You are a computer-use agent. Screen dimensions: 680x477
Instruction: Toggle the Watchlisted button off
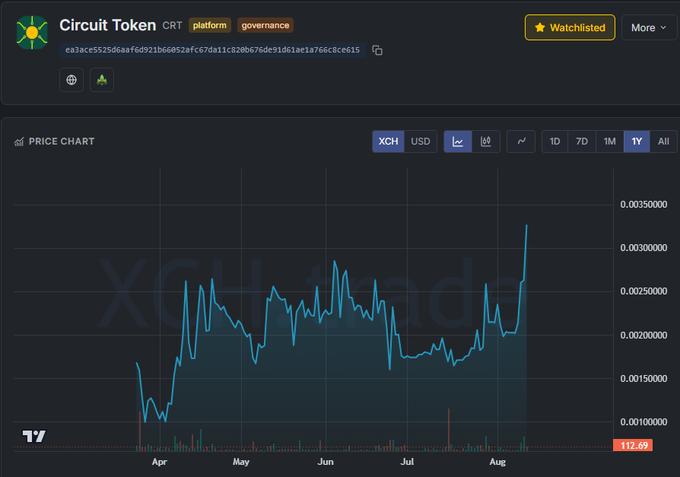point(570,28)
